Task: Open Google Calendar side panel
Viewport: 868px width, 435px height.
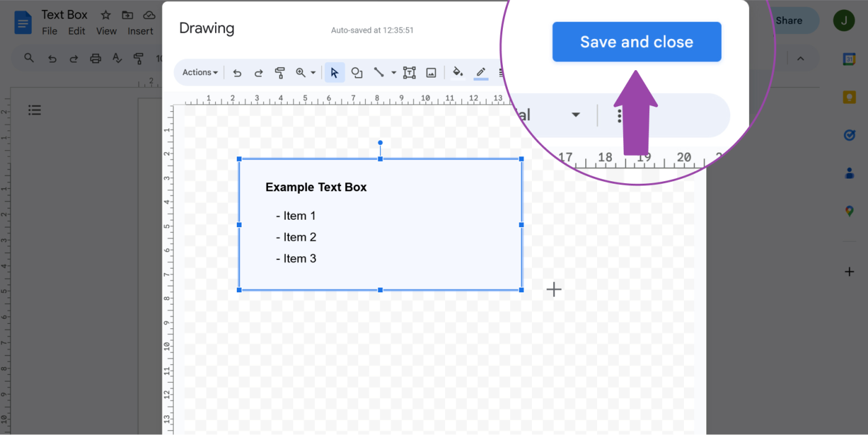Action: coord(849,60)
